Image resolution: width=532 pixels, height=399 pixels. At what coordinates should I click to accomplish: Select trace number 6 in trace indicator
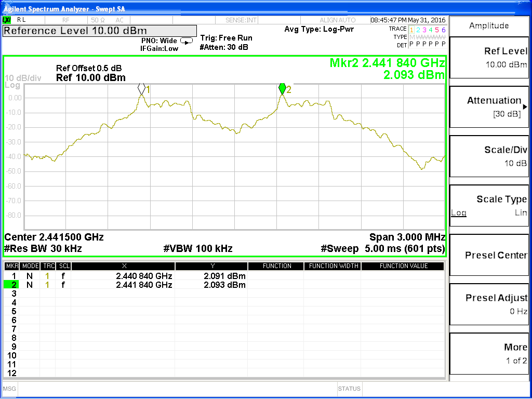click(443, 30)
